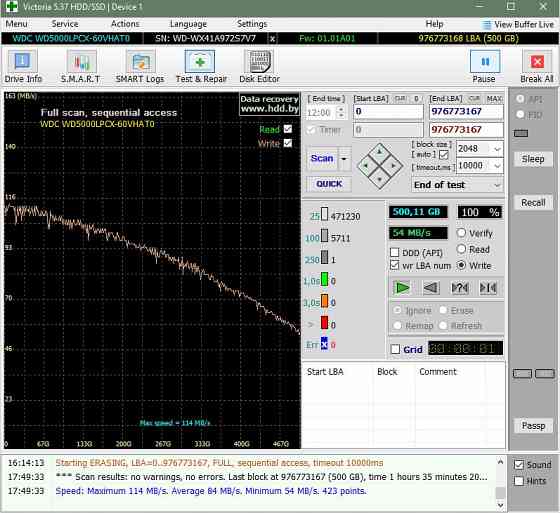560x513 pixels.
Task: Click the QUICK scan button
Action: [329, 184]
